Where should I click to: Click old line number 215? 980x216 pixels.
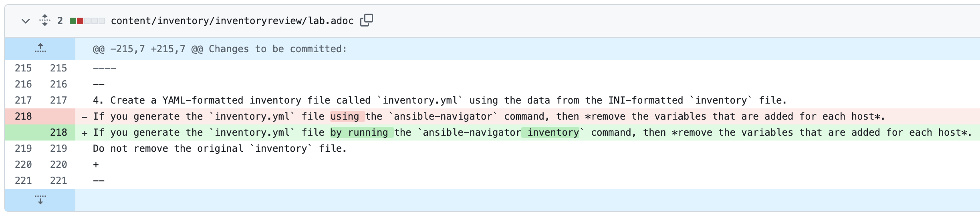coord(23,68)
